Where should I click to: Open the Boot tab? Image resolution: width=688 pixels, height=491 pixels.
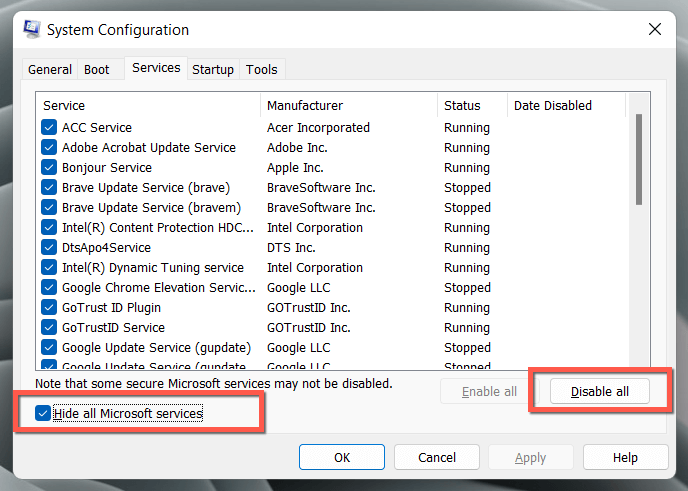[x=97, y=69]
